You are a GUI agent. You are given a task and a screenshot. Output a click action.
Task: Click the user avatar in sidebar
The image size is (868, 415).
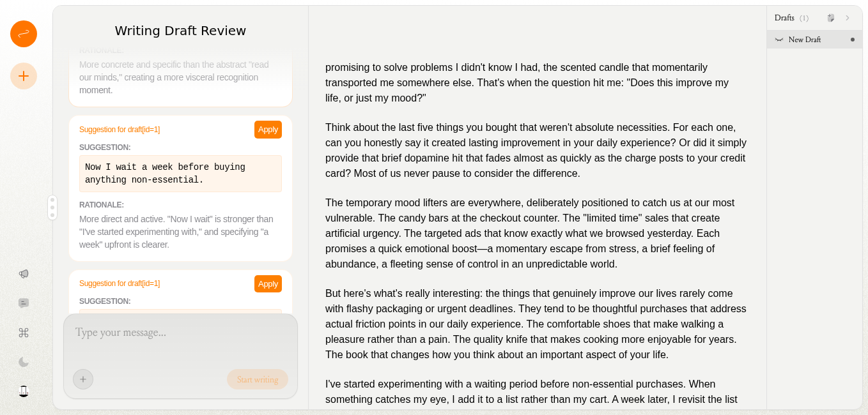tap(24, 391)
